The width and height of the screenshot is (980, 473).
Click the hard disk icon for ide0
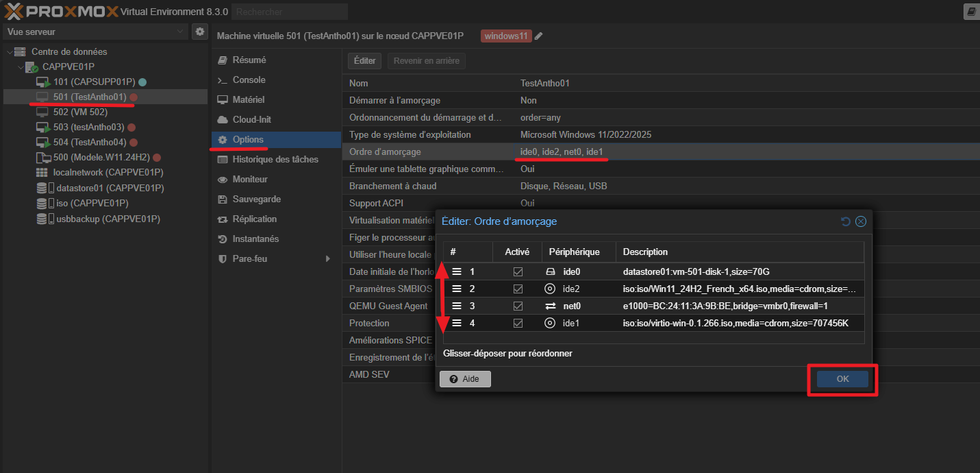click(x=550, y=271)
